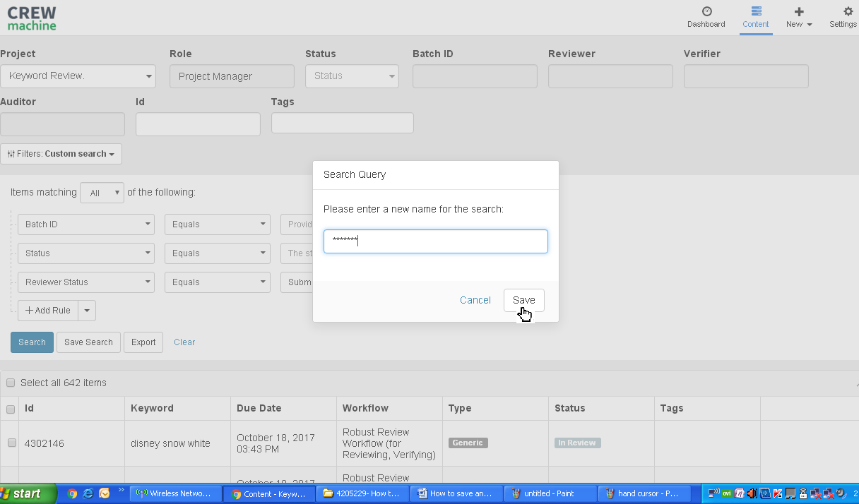
Task: Click the Clear link
Action: (184, 342)
